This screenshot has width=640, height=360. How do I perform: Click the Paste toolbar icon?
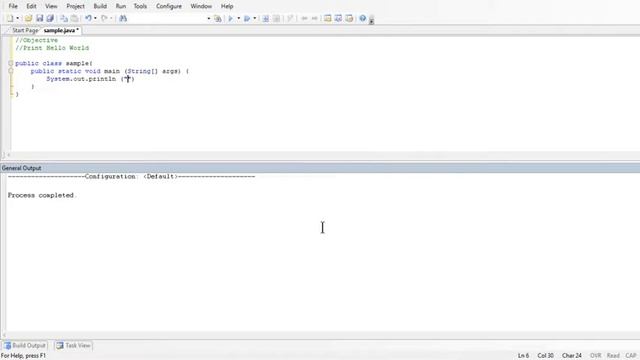(x=74, y=18)
